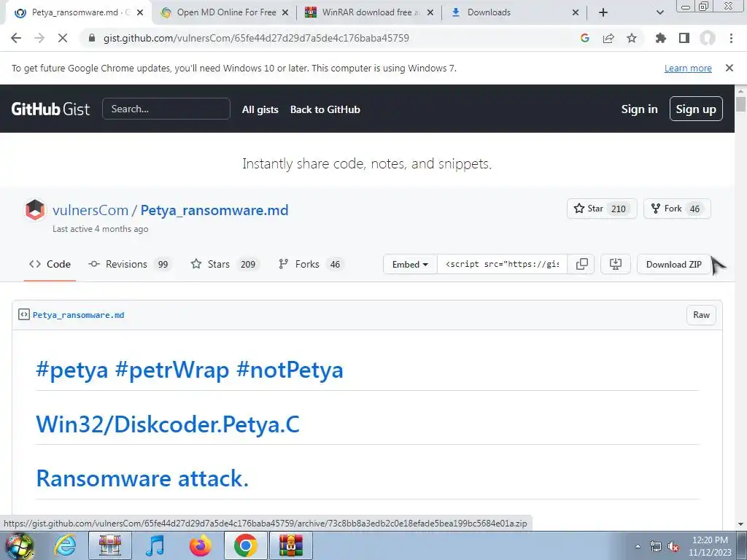The image size is (747, 560).
Task: Open the vulnersCom avatar image
Action: pos(35,210)
